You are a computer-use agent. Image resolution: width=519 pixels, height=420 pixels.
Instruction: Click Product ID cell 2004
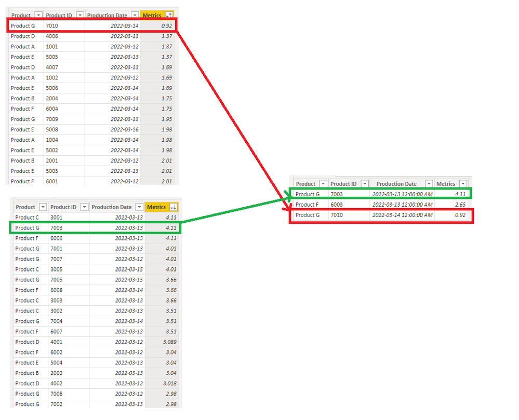tap(52, 98)
